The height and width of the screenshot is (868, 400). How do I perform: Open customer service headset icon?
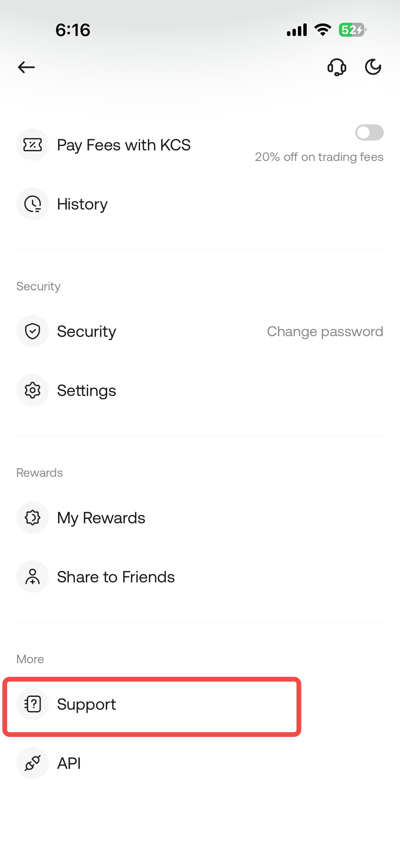pos(337,67)
